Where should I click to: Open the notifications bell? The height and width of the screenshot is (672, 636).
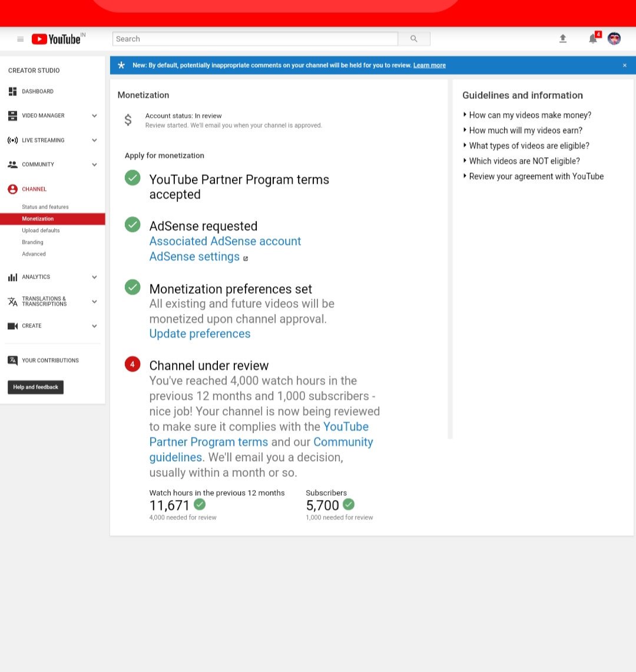[593, 38]
